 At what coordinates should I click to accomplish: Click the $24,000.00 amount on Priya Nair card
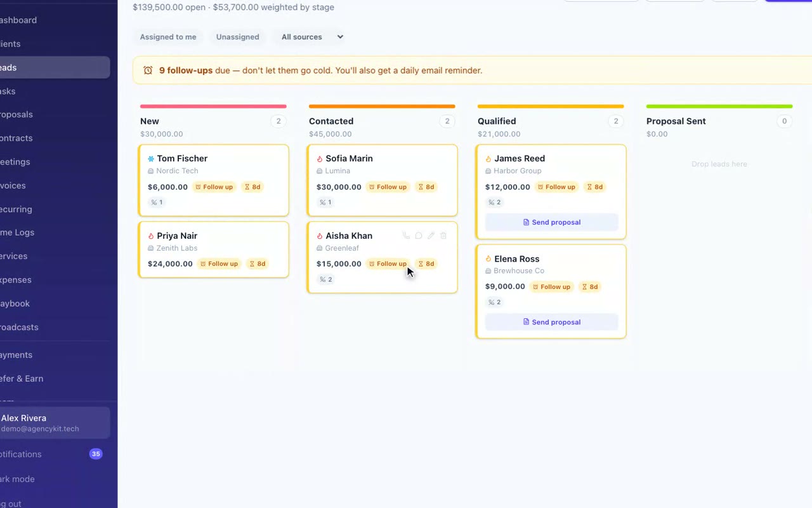pos(170,264)
